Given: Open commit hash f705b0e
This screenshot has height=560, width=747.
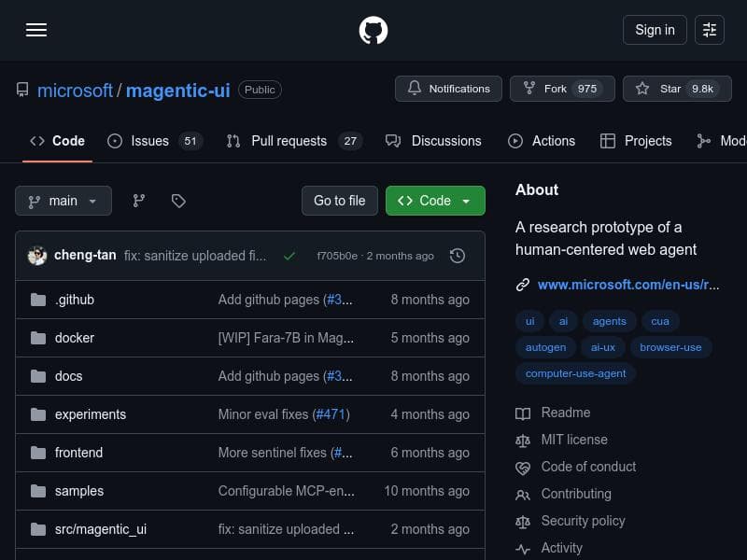Looking at the screenshot, I should point(337,256).
